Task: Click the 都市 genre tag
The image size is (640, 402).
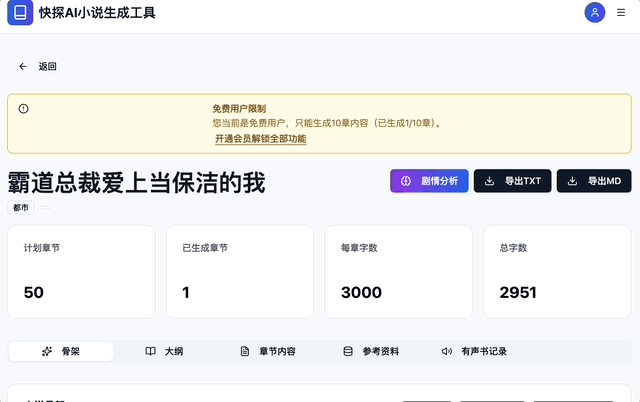Action: click(21, 207)
